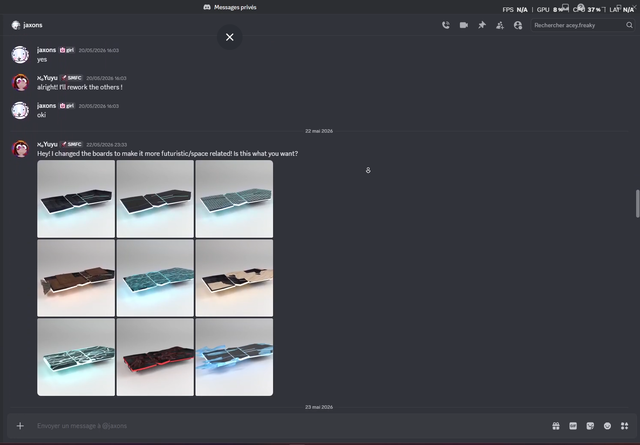The height and width of the screenshot is (445, 640).
Task: Click the jaxons name in the header
Action: 33,25
